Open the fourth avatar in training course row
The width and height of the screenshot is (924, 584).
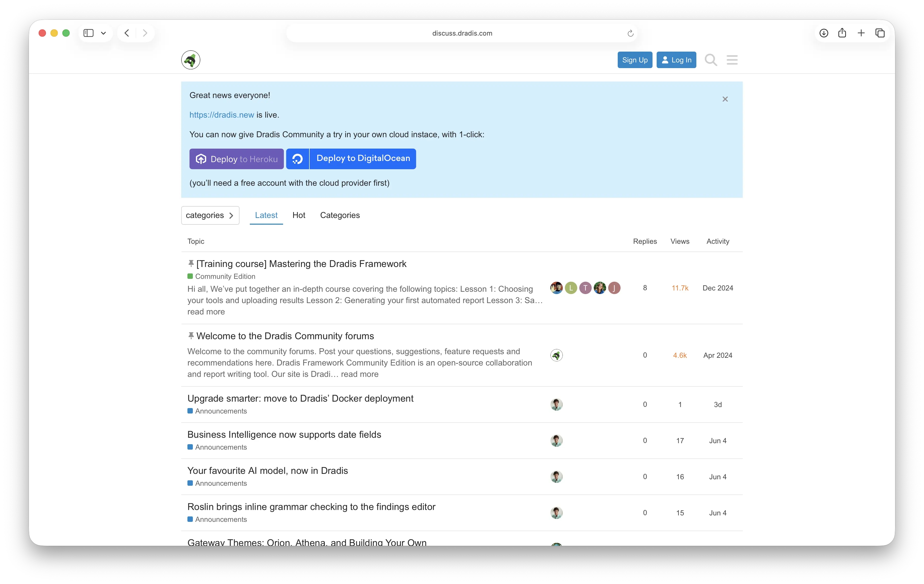tap(599, 288)
